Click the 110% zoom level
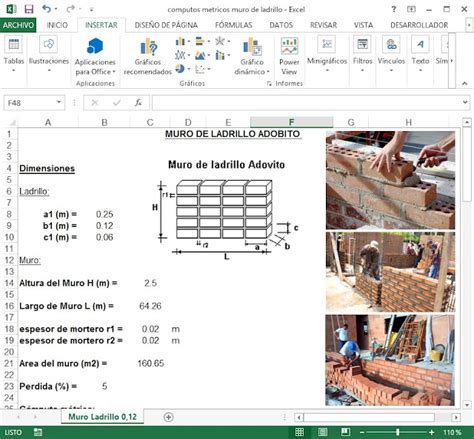Screen dimensions: 474x439 click(x=452, y=432)
